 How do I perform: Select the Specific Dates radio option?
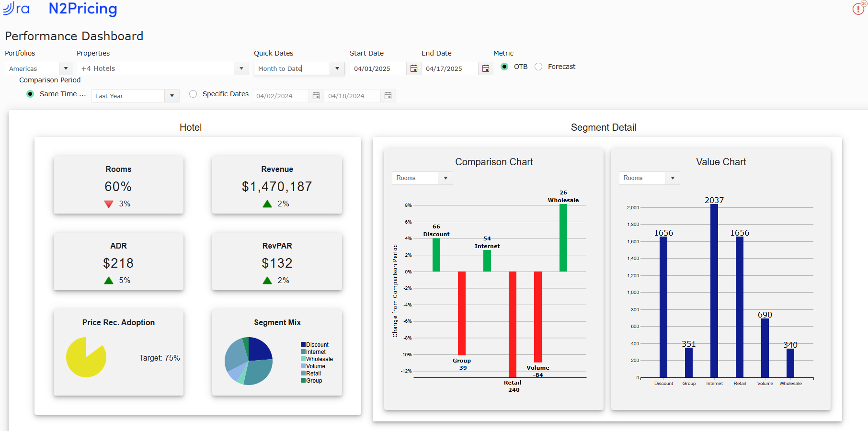(x=193, y=94)
